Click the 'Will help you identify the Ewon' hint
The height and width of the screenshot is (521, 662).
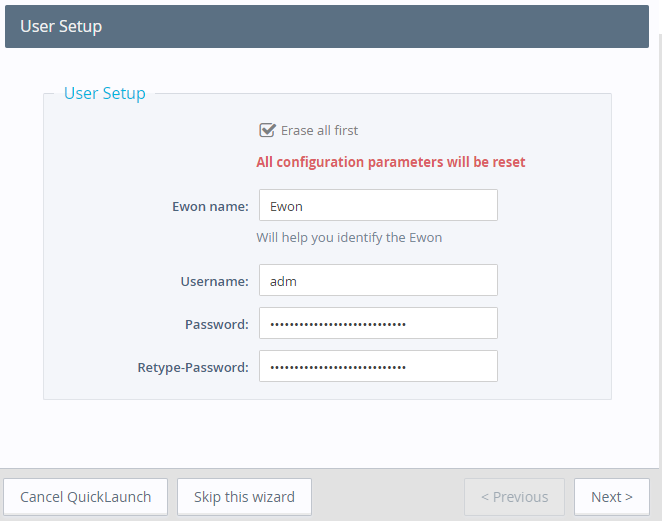[349, 237]
